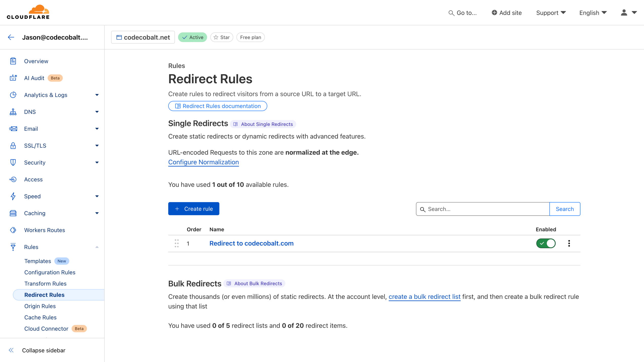
Task: Select the Workers Routes icon
Action: coord(13,230)
